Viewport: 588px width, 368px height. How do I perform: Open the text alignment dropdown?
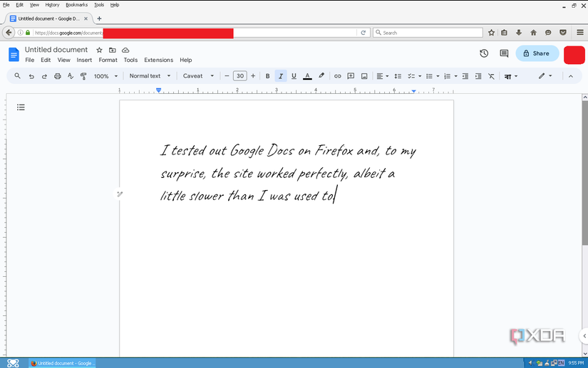(x=383, y=76)
